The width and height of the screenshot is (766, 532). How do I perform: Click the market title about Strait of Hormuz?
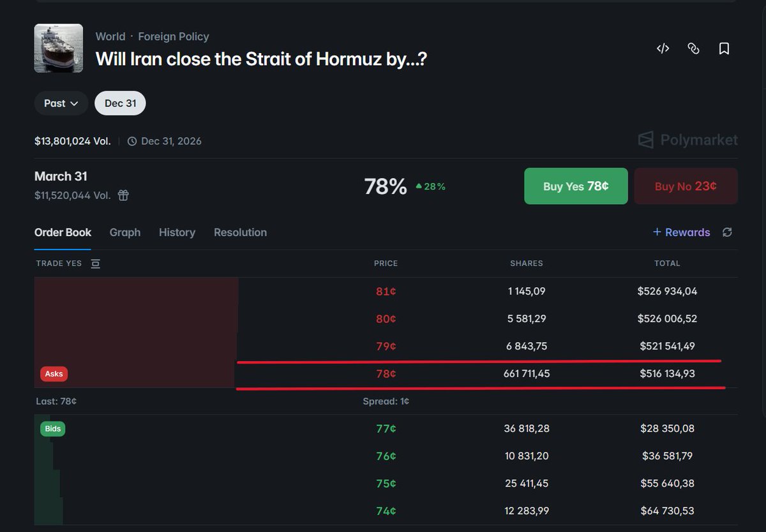point(261,59)
